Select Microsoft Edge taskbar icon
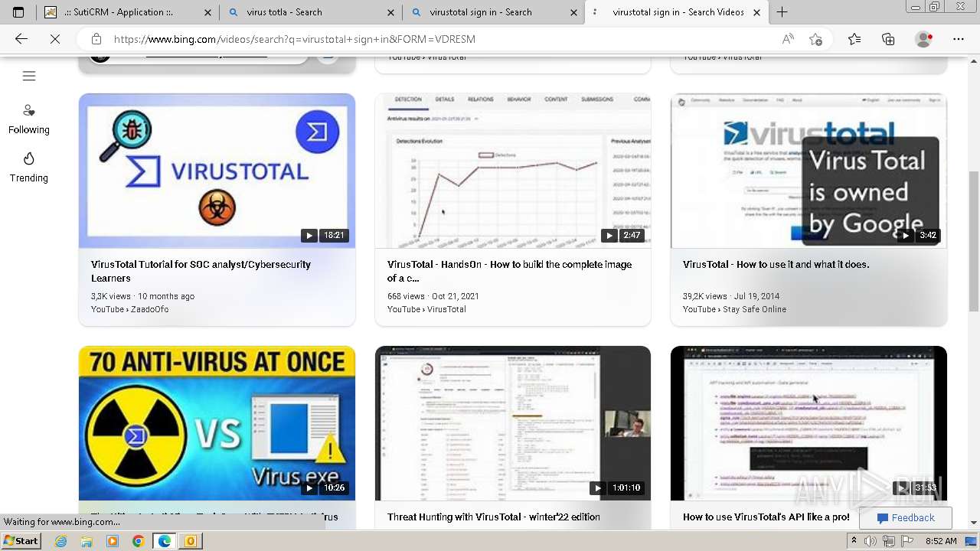980x551 pixels. click(165, 541)
